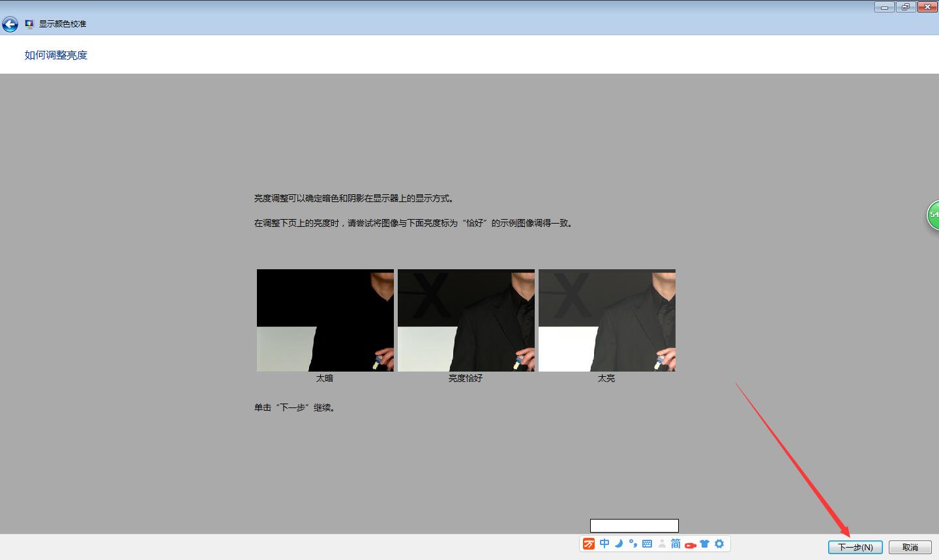Open the soft keyboard icon

pos(647,544)
